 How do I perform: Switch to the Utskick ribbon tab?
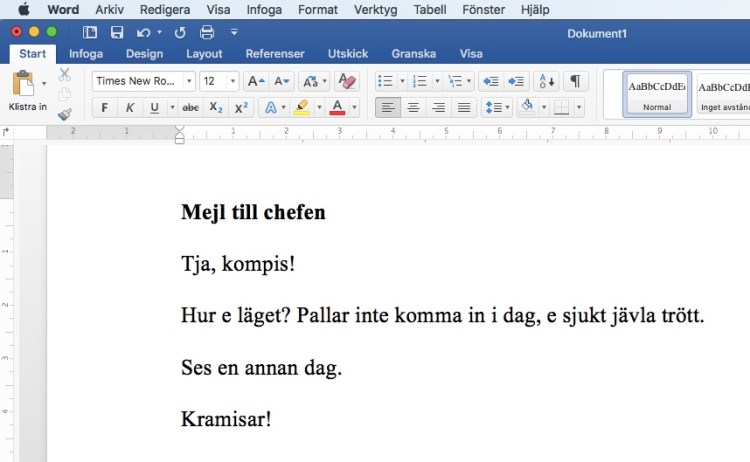pyautogui.click(x=348, y=54)
